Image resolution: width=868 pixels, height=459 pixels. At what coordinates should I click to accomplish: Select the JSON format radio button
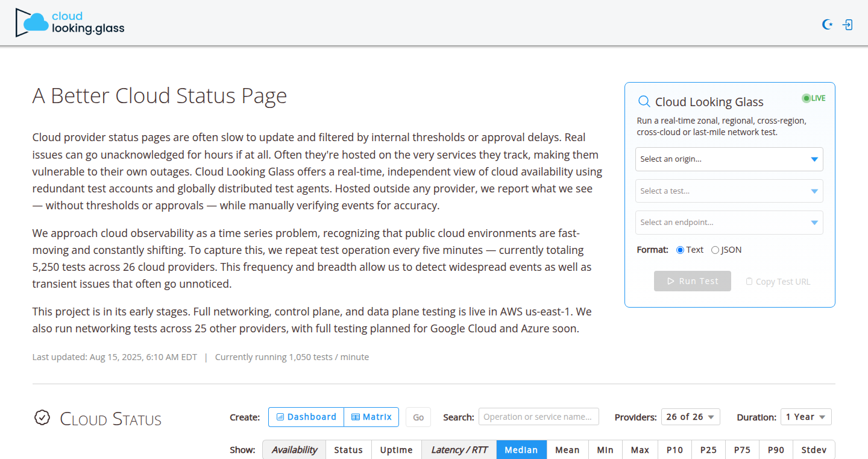715,250
